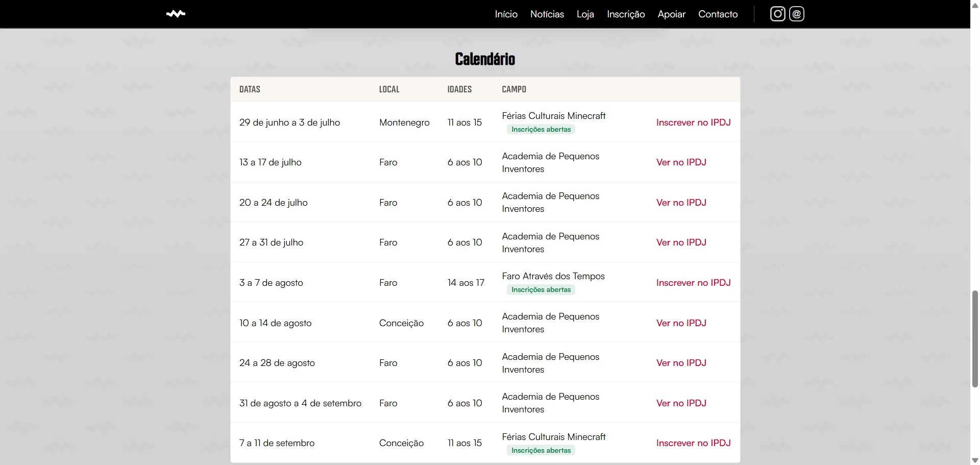Click the CAMPO column header
This screenshot has height=465, width=980.
point(514,89)
